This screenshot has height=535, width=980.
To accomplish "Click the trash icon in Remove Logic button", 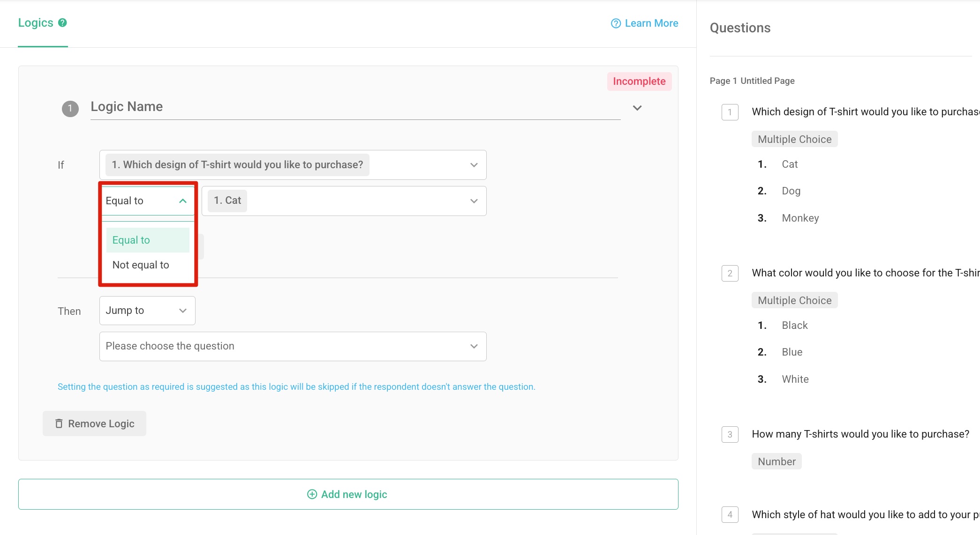I will pyautogui.click(x=60, y=423).
